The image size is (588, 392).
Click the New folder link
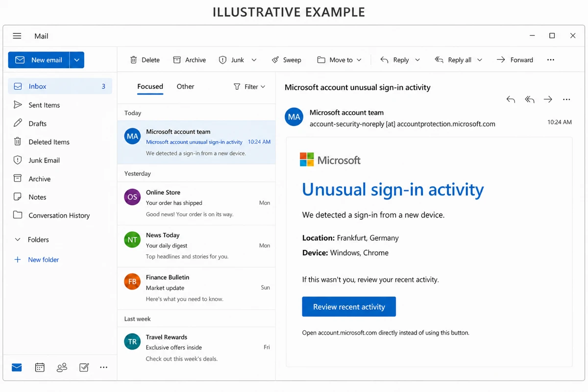click(37, 260)
